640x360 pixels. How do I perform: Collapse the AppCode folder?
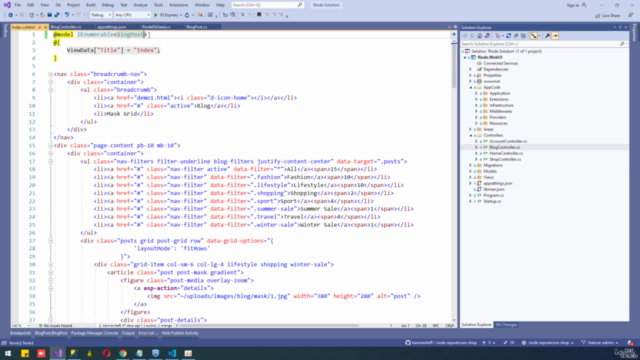point(470,87)
